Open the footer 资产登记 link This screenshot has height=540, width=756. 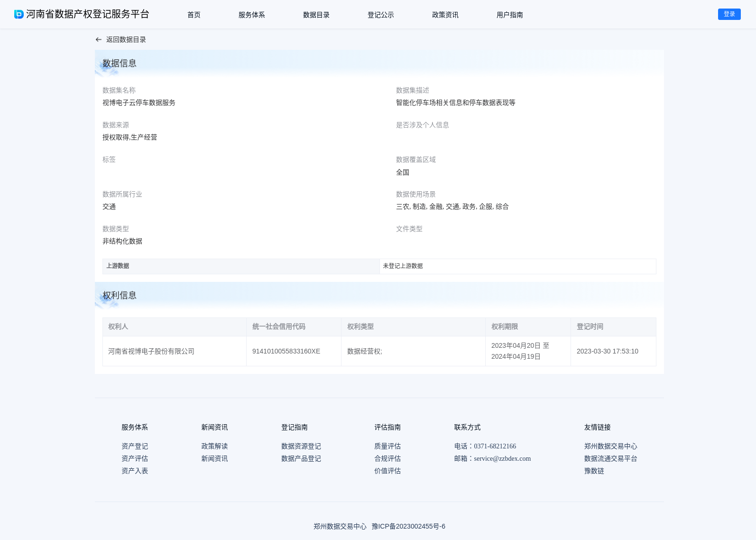coord(135,446)
